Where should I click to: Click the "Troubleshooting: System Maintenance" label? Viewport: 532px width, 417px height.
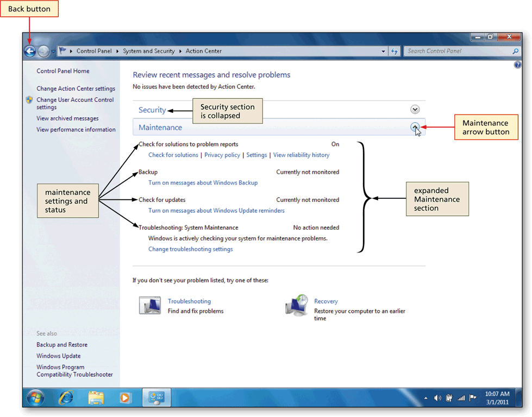(189, 228)
